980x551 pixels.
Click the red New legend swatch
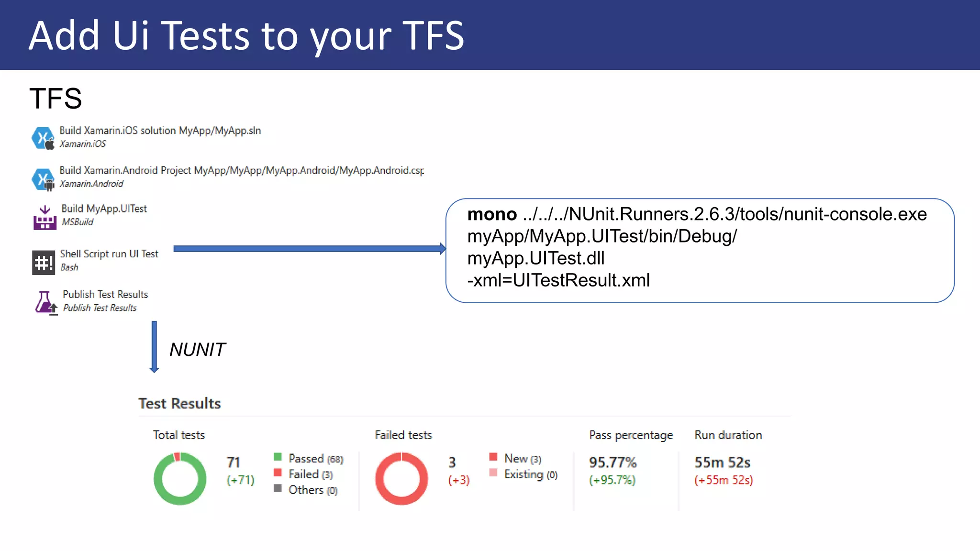pos(493,457)
